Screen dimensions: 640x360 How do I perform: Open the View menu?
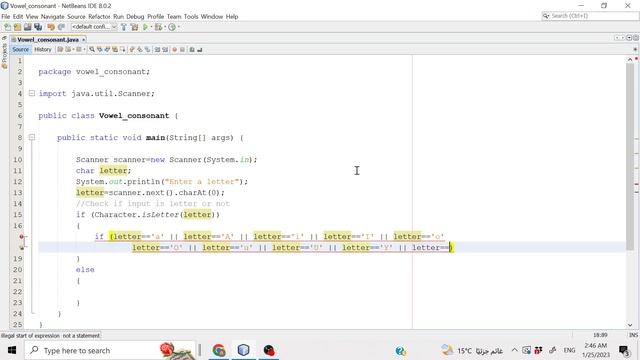pos(32,17)
